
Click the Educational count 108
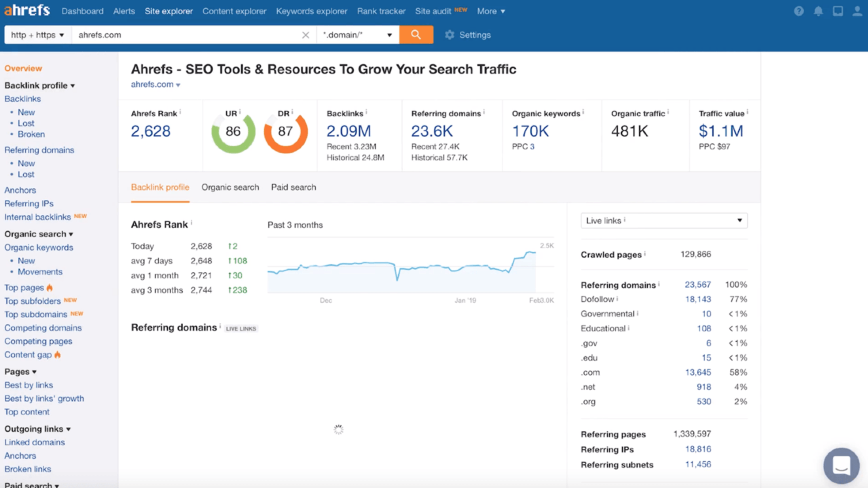[704, 328]
